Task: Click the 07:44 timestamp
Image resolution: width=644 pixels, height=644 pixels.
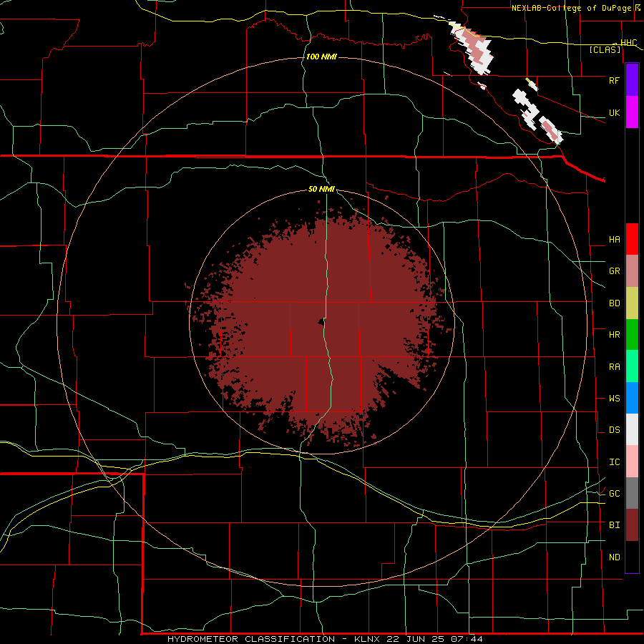Action: click(x=467, y=639)
